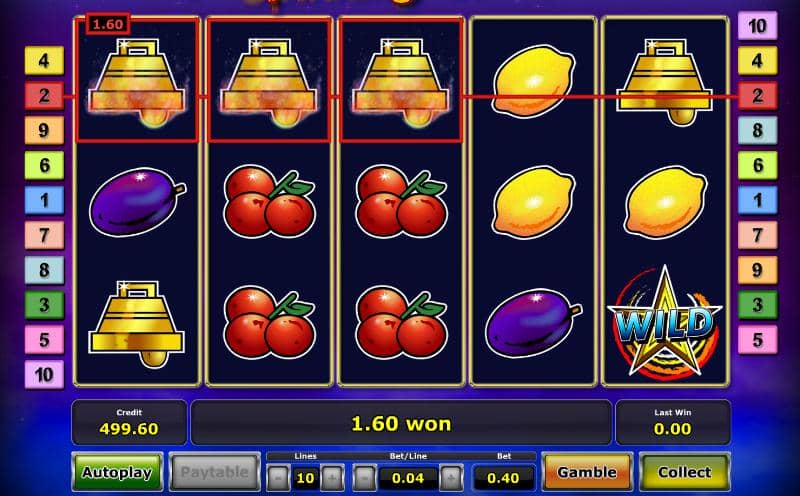Increase the Bet/Line amount
The height and width of the screenshot is (496, 800).
(452, 478)
